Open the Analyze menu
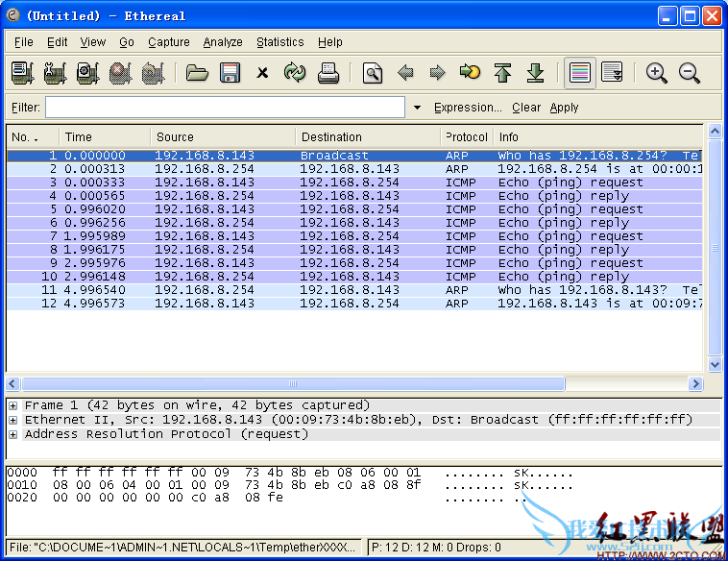 [223, 42]
